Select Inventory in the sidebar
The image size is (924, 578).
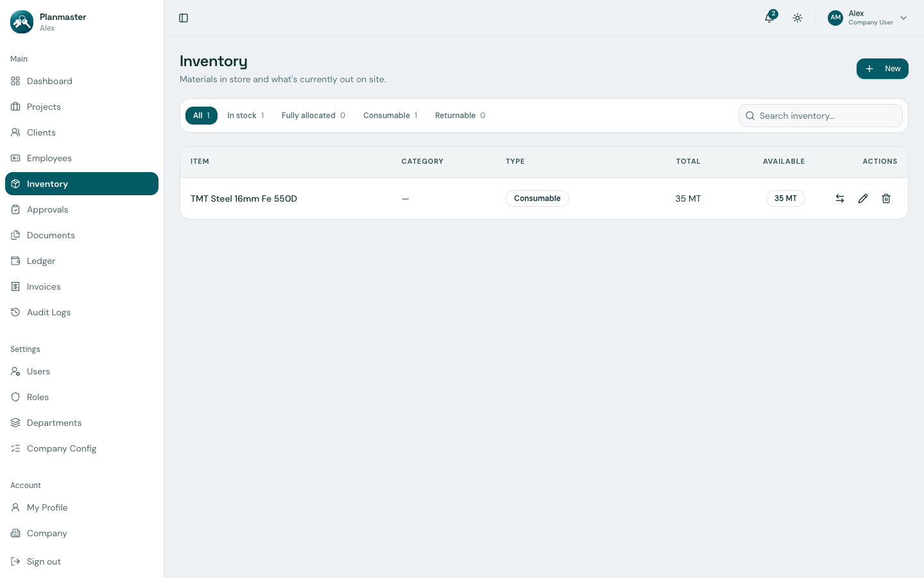(x=81, y=184)
